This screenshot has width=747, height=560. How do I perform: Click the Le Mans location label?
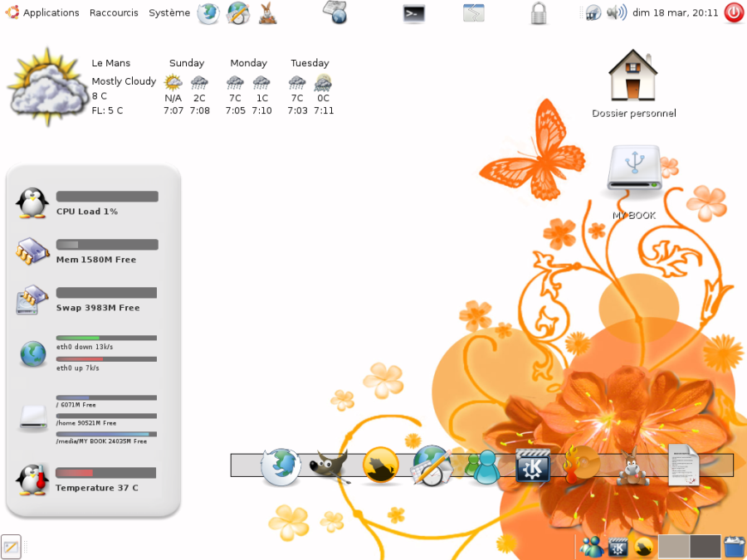click(111, 63)
